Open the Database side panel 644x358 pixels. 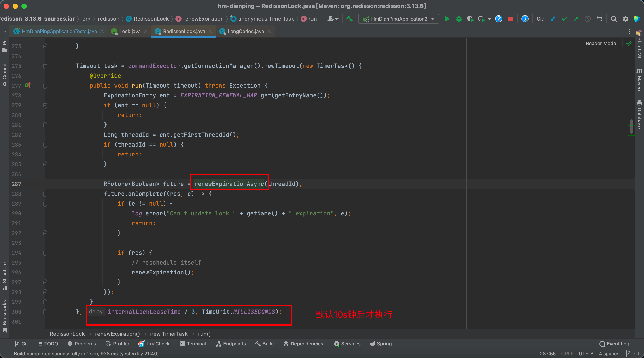(639, 114)
